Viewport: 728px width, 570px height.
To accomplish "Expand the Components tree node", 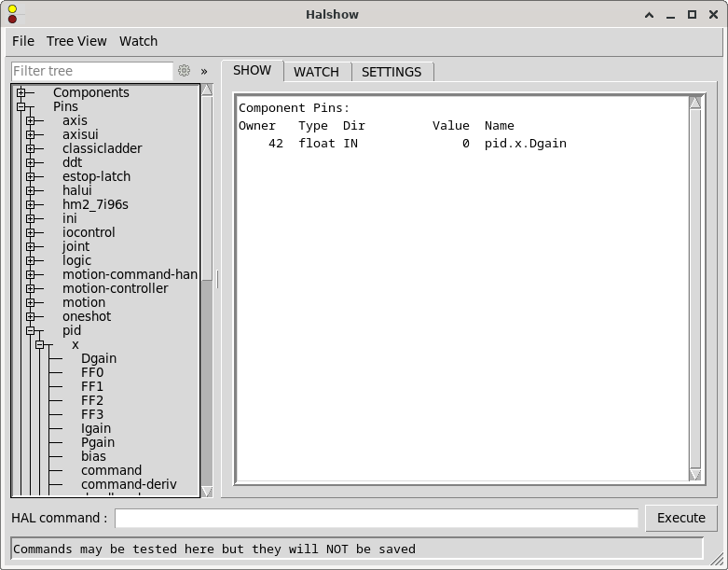I will pos(21,92).
